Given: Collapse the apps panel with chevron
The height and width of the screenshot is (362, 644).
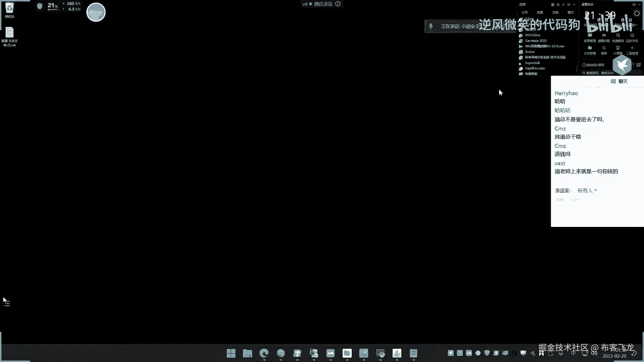Looking at the screenshot, I should pyautogui.click(x=574, y=5).
